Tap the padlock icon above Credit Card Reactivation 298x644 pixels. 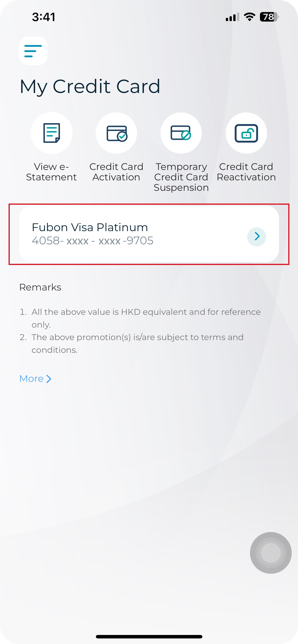tap(246, 133)
